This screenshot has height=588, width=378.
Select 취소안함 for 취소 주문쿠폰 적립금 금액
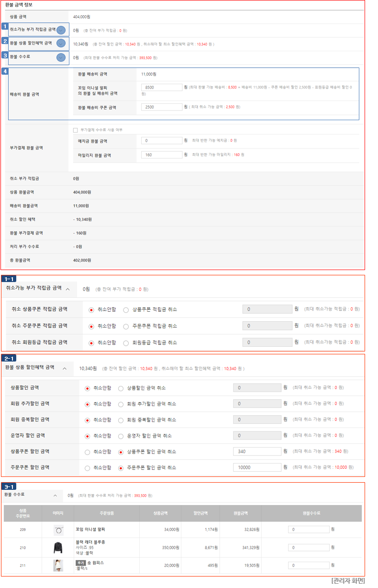[91, 326]
